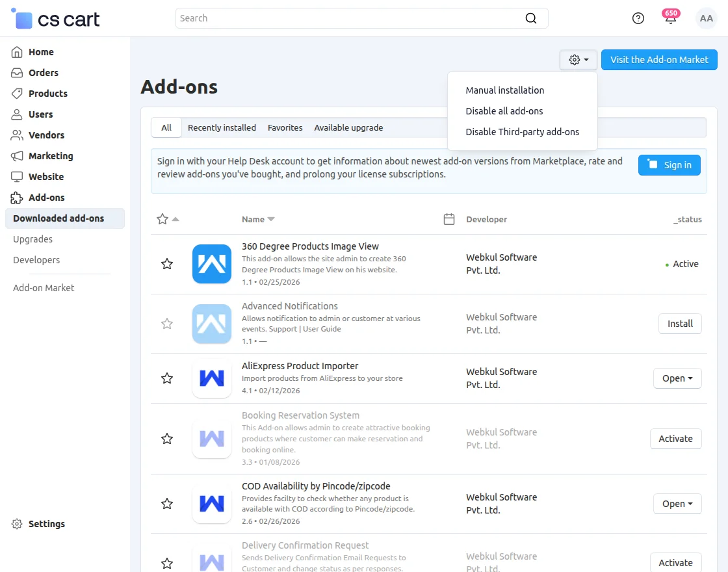Image resolution: width=728 pixels, height=572 pixels.
Task: Click the cs cart logo
Action: 56,19
